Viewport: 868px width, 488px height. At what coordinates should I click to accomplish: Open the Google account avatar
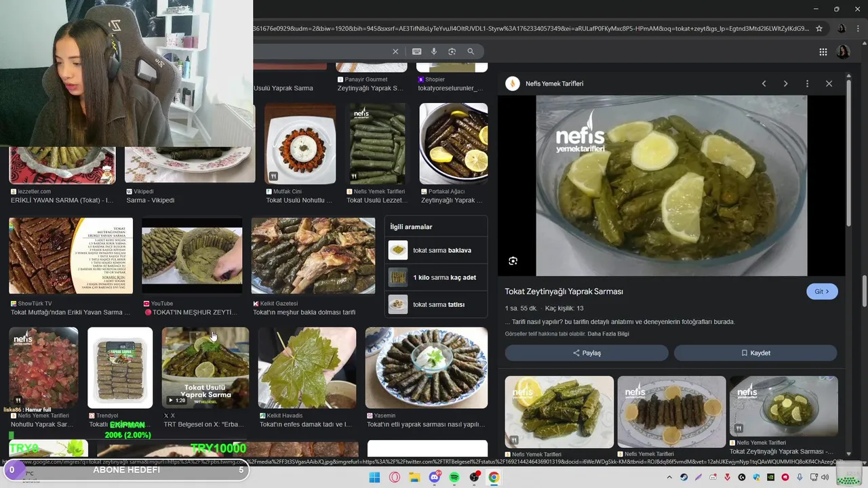843,52
